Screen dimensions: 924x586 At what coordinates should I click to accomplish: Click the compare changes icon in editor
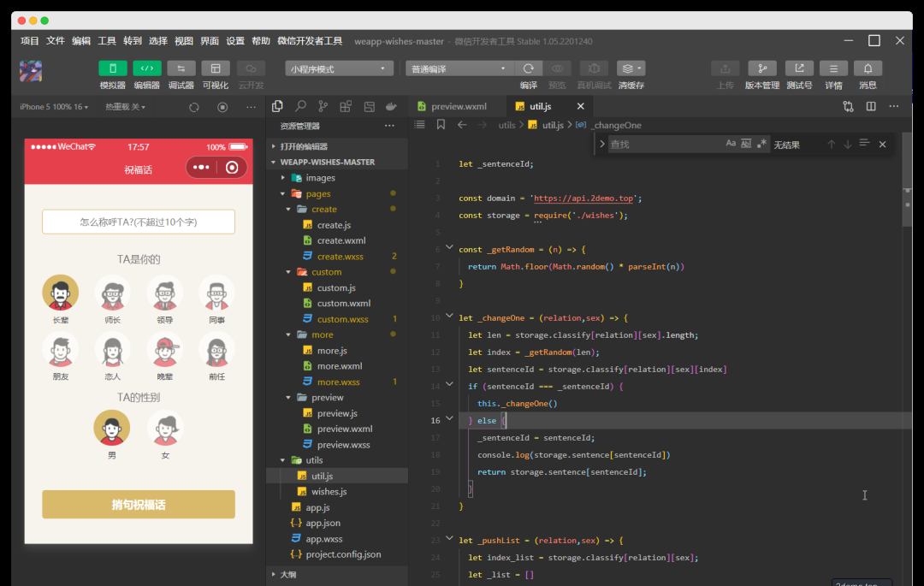(848, 106)
